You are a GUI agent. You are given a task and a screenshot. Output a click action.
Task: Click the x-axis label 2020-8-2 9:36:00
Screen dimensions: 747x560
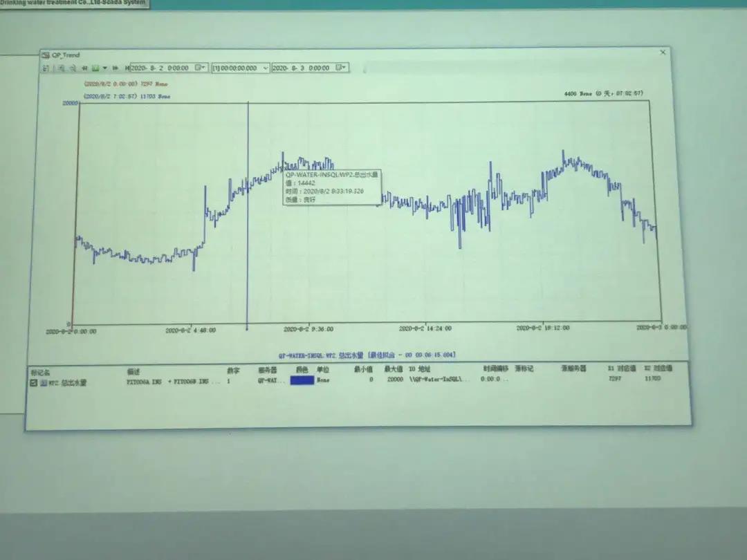pyautogui.click(x=308, y=329)
